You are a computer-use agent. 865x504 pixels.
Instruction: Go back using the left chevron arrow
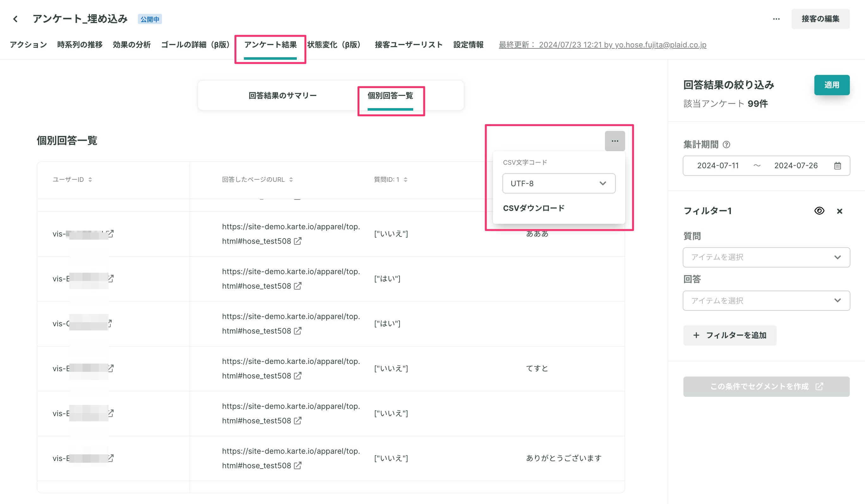(15, 19)
